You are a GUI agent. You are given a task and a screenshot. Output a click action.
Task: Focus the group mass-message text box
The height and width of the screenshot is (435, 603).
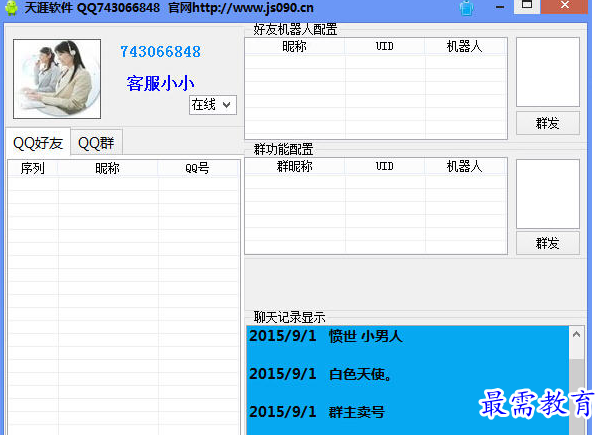[x=548, y=194]
